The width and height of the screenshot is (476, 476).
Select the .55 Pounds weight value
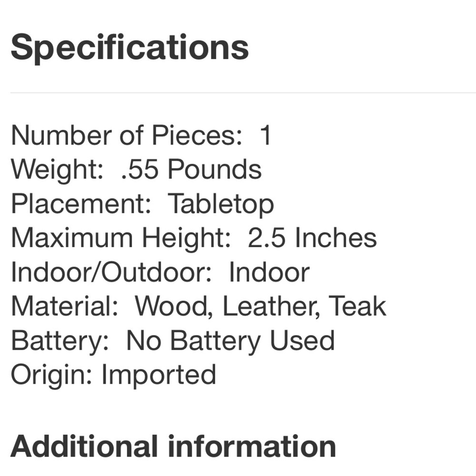[x=191, y=169]
